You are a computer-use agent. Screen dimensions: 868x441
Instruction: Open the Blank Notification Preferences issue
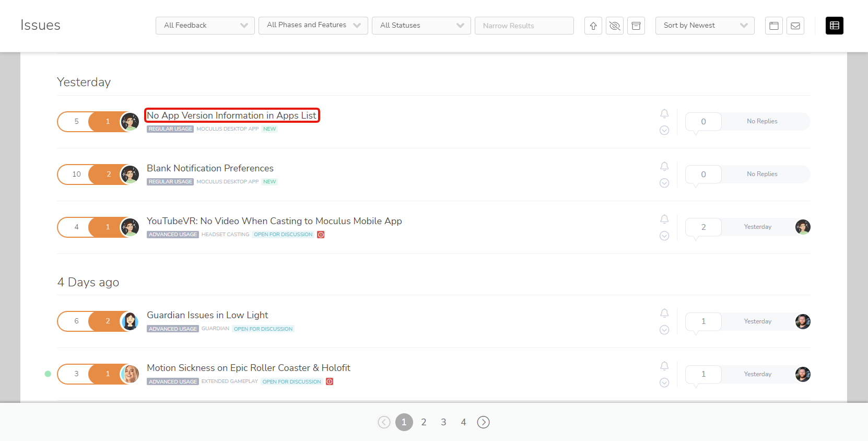(x=210, y=168)
